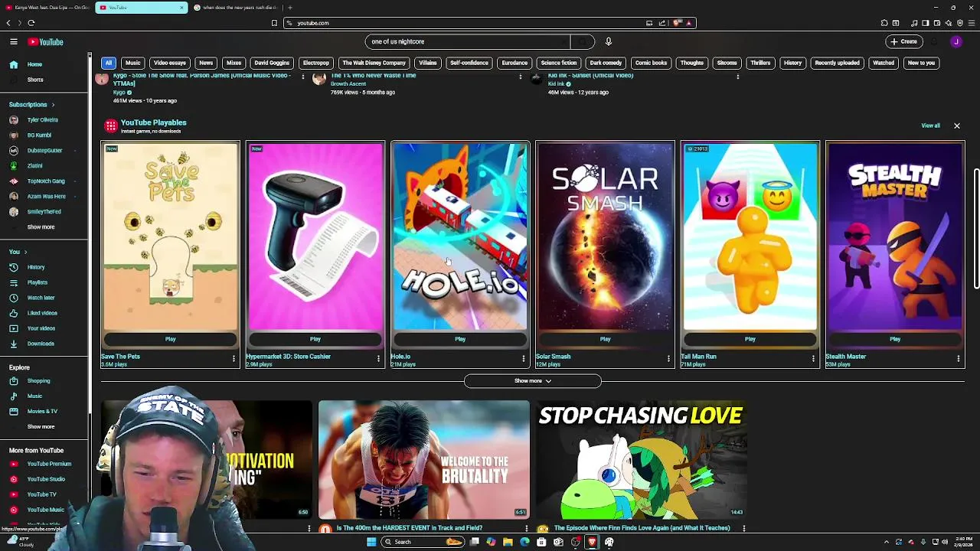
Task: Open Kygo Stole The Show video title
Action: pos(201,79)
